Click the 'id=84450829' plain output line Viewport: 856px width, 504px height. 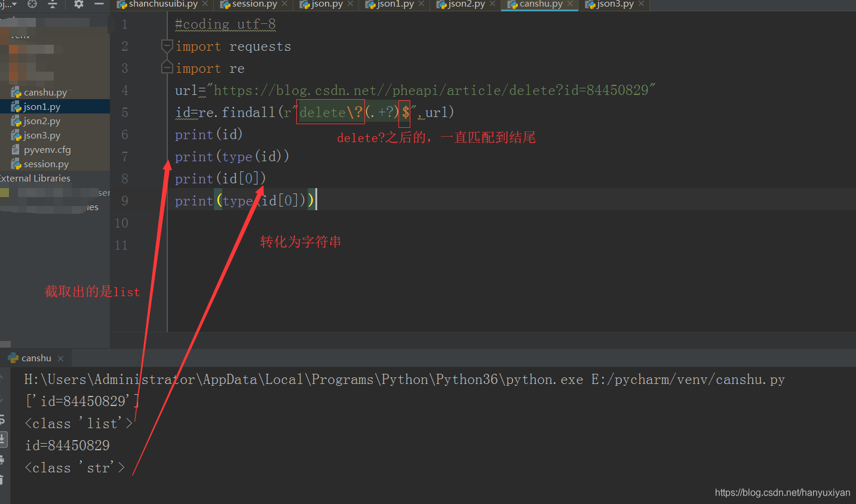click(68, 445)
